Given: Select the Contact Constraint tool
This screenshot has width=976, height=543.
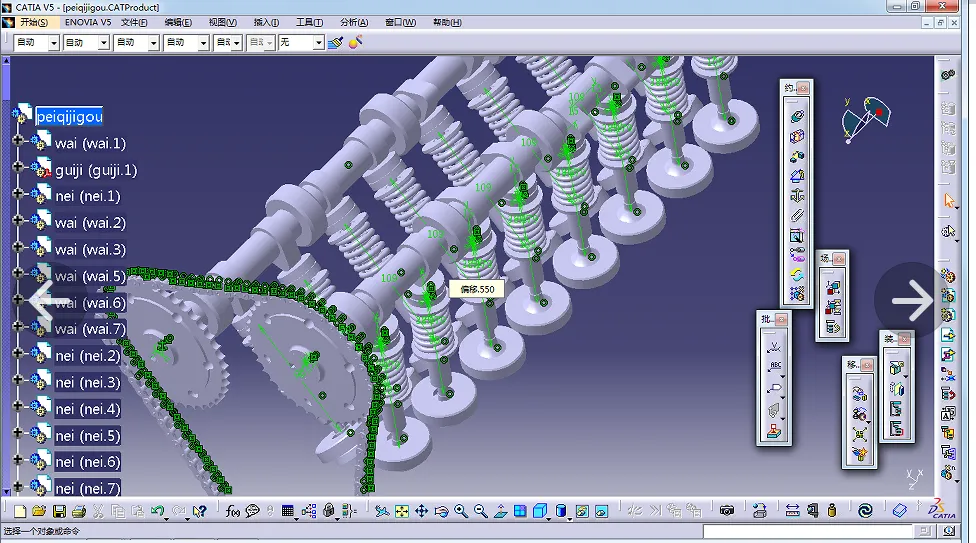Looking at the screenshot, I should 797,136.
